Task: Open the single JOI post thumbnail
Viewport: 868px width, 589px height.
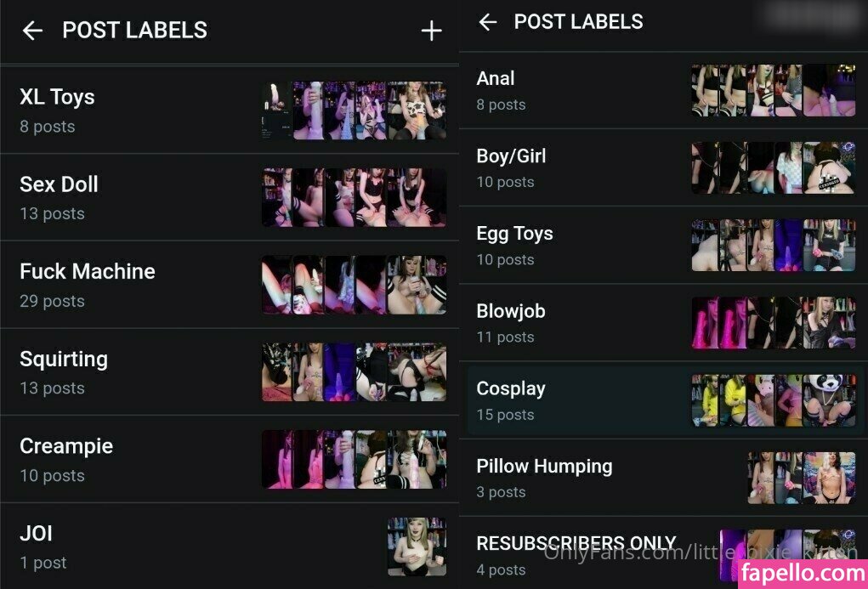Action: [417, 547]
